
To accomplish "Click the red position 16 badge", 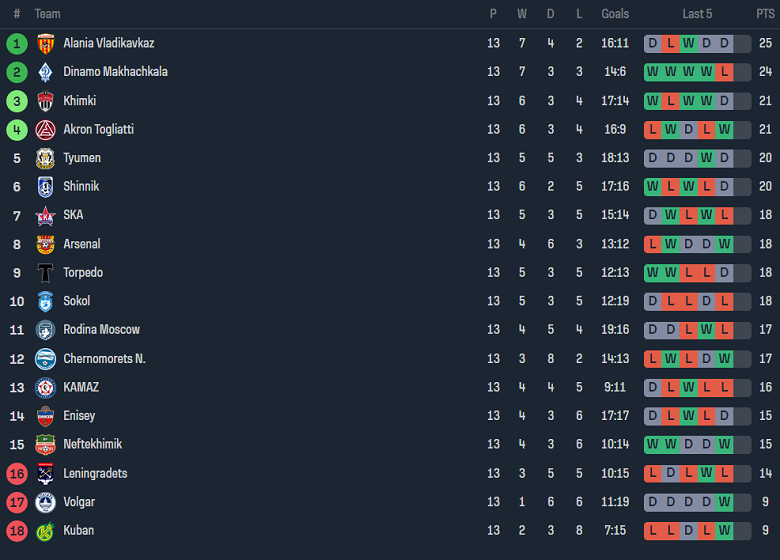I will [x=16, y=473].
